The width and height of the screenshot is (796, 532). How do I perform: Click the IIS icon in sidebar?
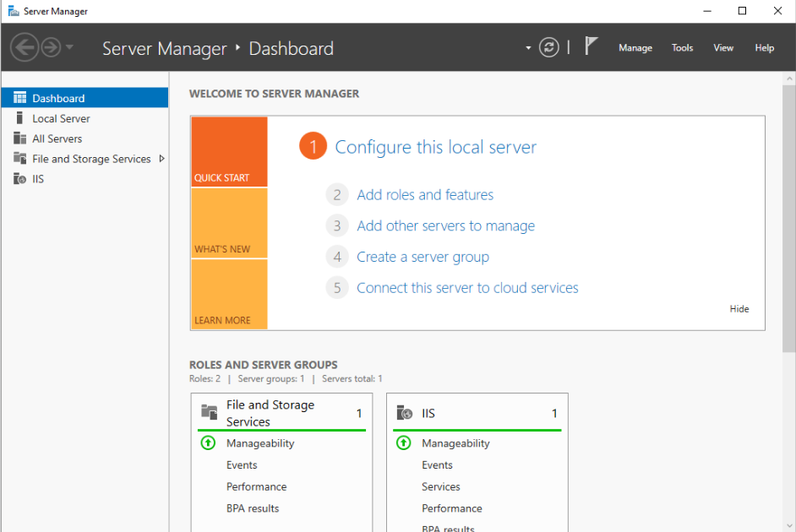tap(19, 179)
